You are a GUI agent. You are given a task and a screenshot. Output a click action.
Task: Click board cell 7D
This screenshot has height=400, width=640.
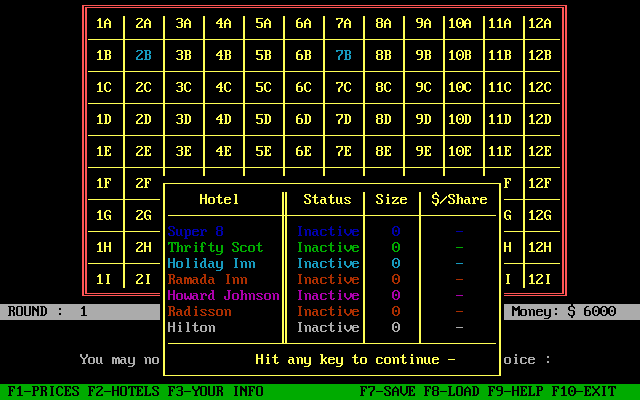(344, 119)
